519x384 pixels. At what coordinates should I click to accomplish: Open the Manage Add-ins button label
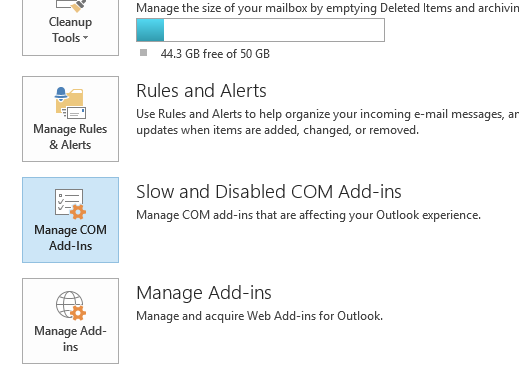[x=70, y=339]
